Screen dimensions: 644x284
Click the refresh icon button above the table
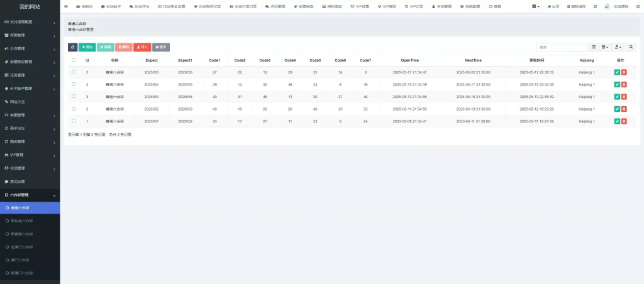[x=73, y=47]
